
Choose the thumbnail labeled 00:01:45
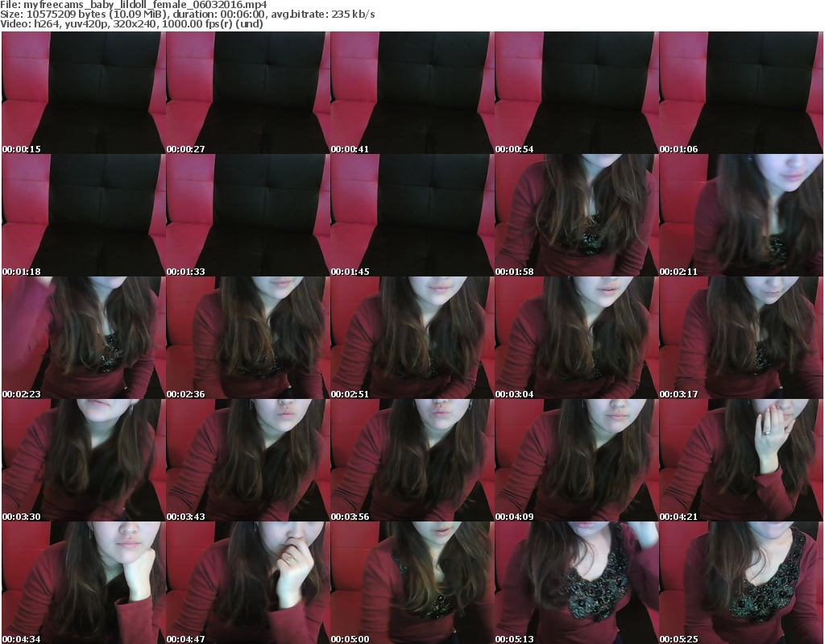coord(412,215)
